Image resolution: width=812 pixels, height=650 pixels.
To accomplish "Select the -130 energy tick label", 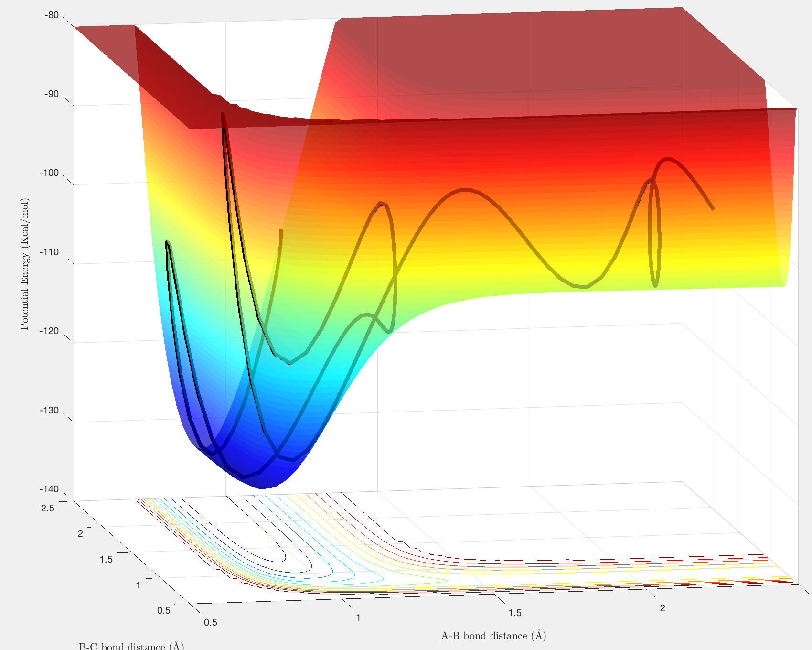I will click(x=49, y=411).
